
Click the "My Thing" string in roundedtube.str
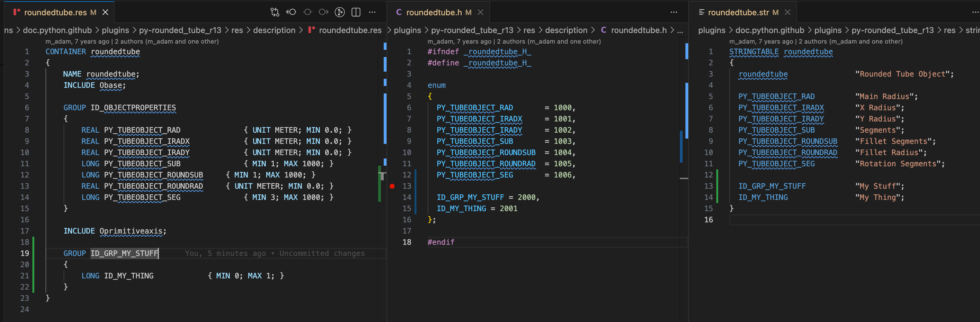click(x=878, y=198)
